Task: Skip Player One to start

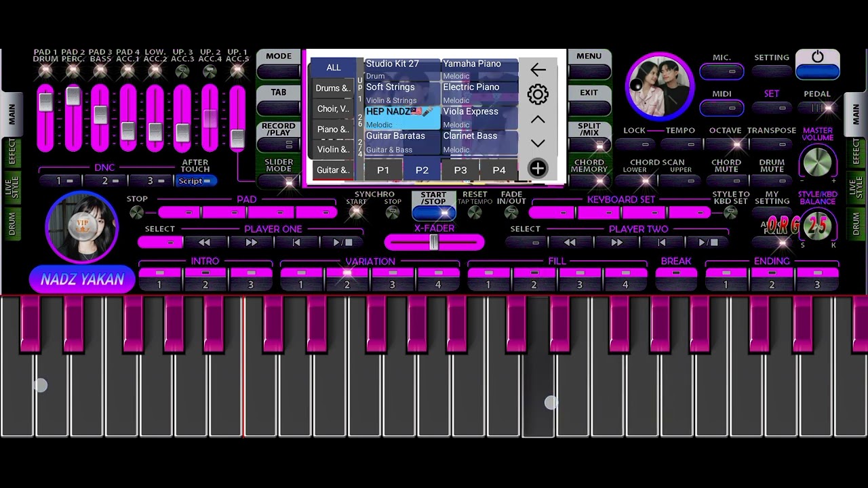Action: (296, 242)
